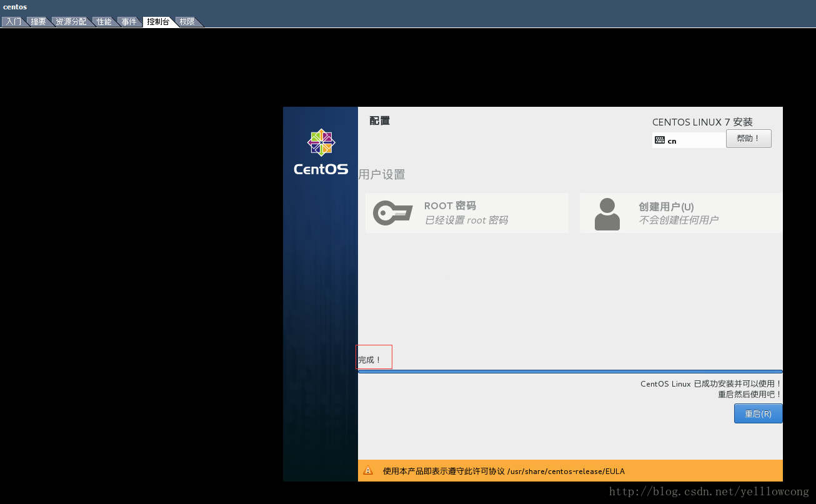Click the warning triangle icon in the EULA bar
This screenshot has height=504, width=816.
pos(368,471)
